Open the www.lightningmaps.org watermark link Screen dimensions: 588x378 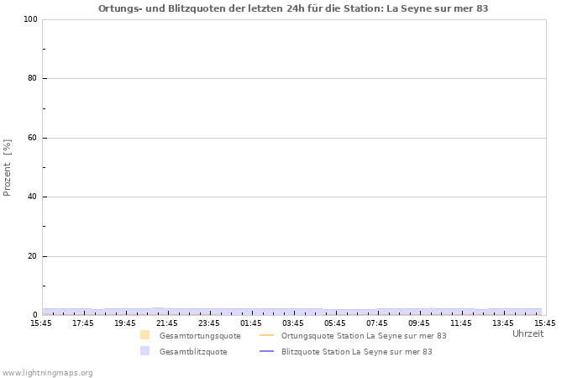[x=47, y=372]
